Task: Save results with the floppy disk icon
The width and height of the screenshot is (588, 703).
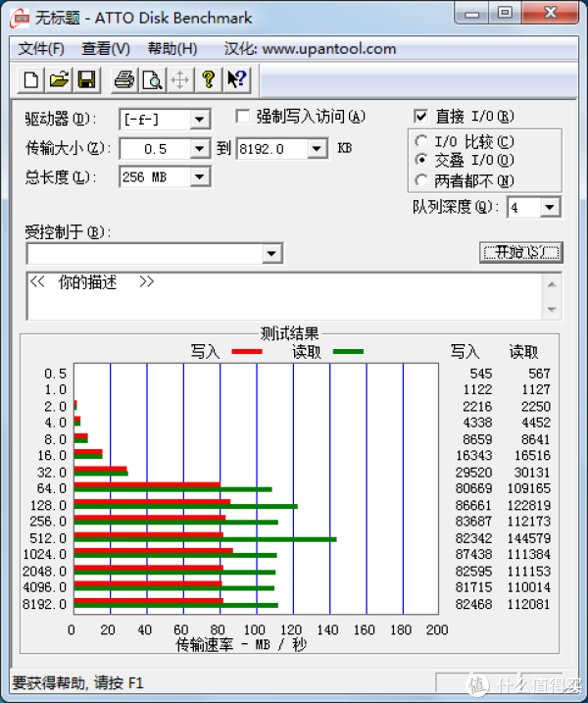Action: tap(86, 80)
